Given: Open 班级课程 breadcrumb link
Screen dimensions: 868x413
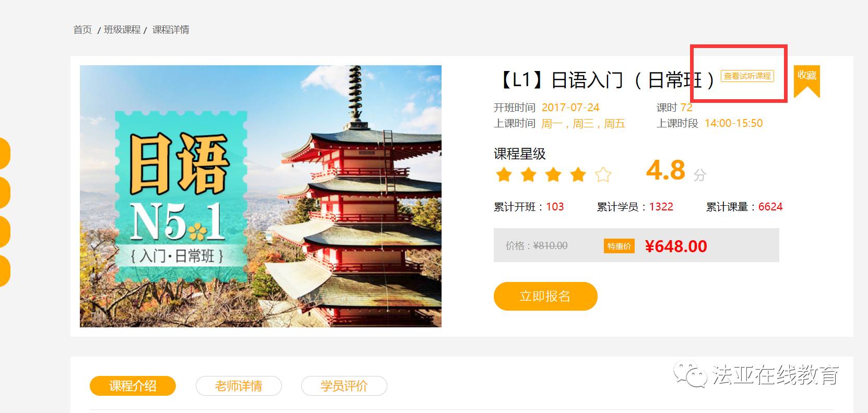Looking at the screenshot, I should click(x=122, y=30).
